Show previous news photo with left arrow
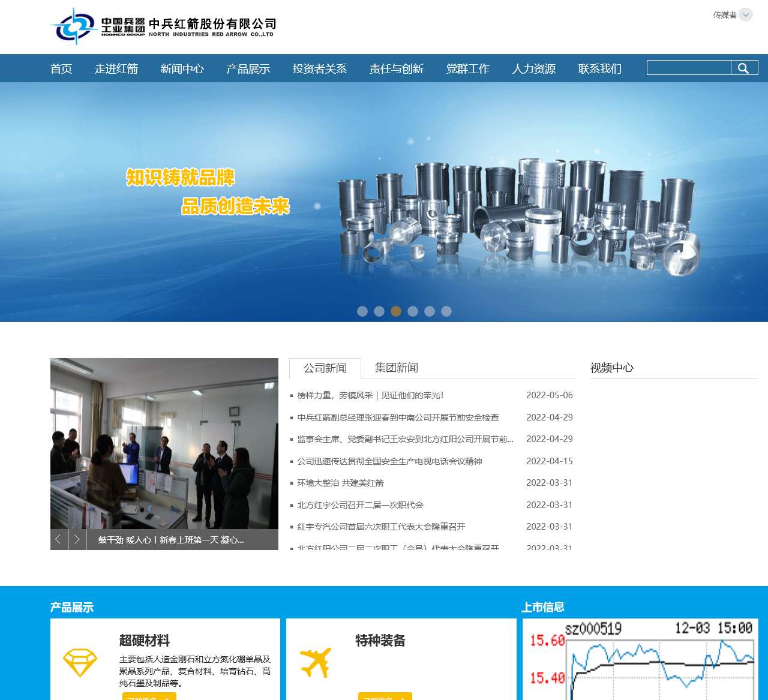 click(x=59, y=539)
